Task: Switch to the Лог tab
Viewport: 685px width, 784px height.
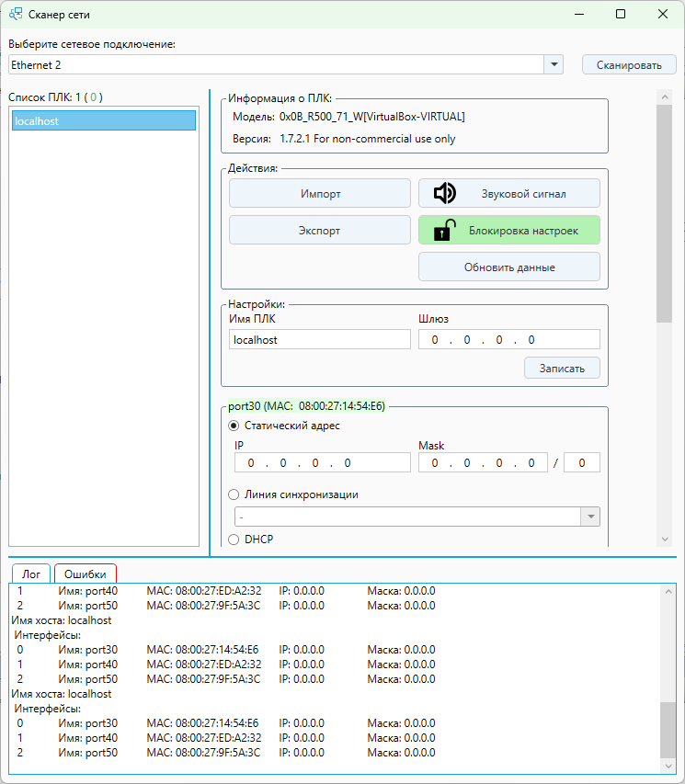Action: point(31,574)
